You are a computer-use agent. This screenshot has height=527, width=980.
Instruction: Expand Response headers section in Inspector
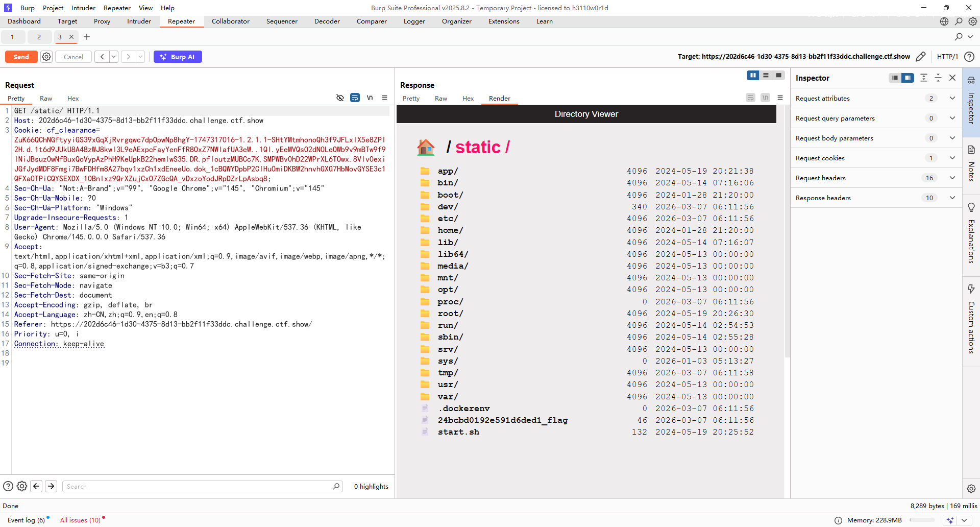click(x=952, y=198)
